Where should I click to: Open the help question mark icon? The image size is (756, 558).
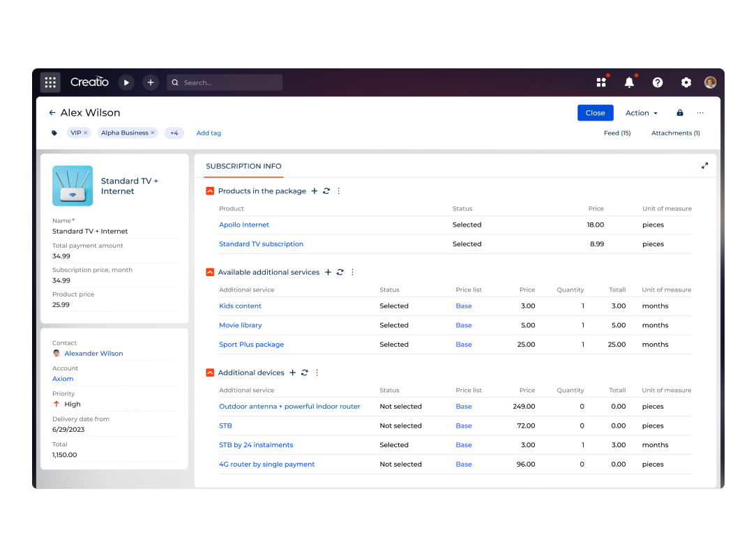tap(657, 82)
